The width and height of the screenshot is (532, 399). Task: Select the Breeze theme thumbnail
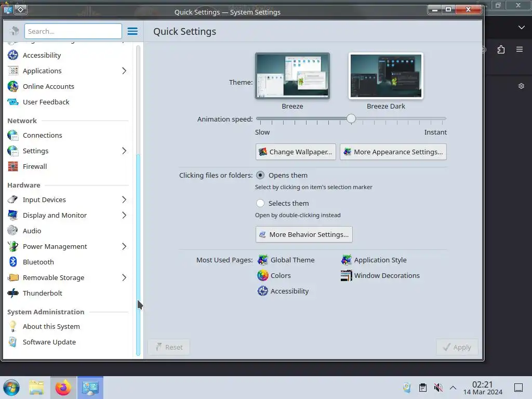292,76
